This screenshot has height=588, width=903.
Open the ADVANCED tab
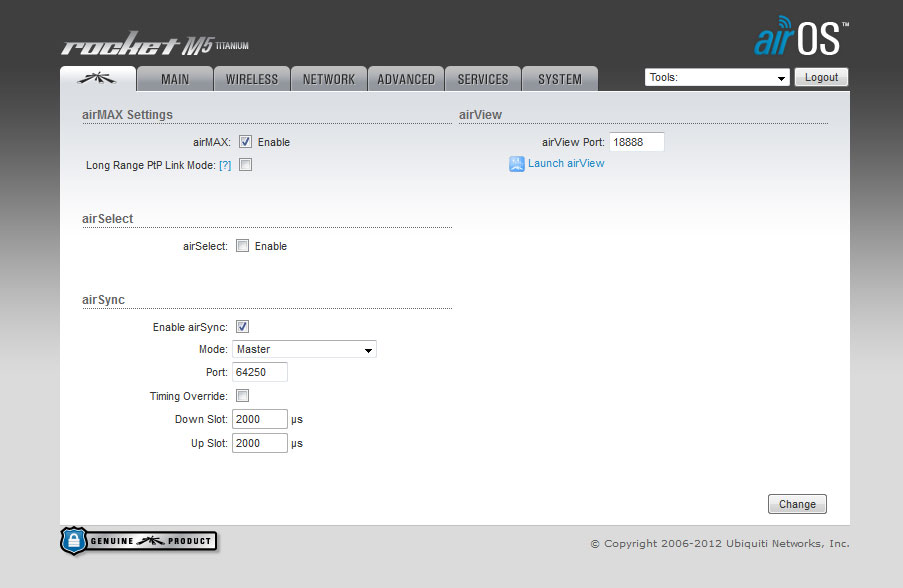point(406,77)
